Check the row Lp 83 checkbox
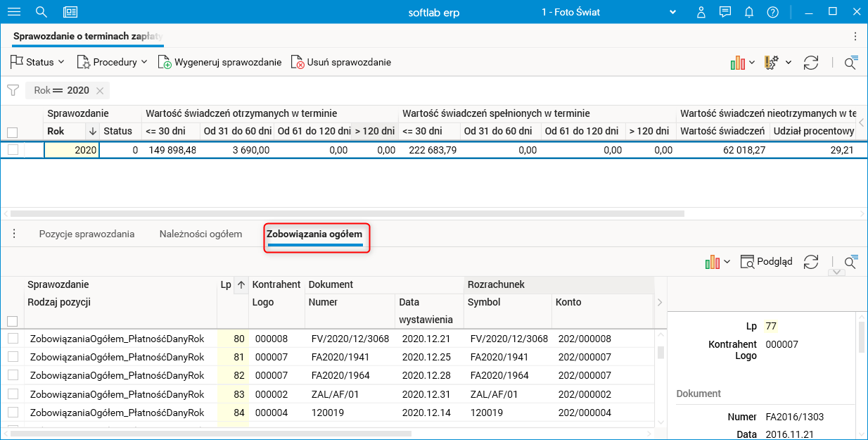Image resolution: width=868 pixels, height=440 pixels. pos(13,394)
